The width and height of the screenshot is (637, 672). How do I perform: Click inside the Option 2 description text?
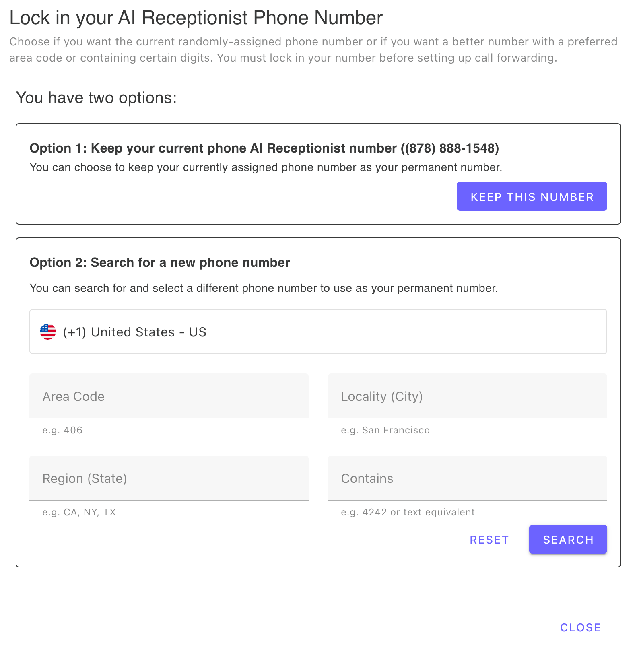(264, 288)
